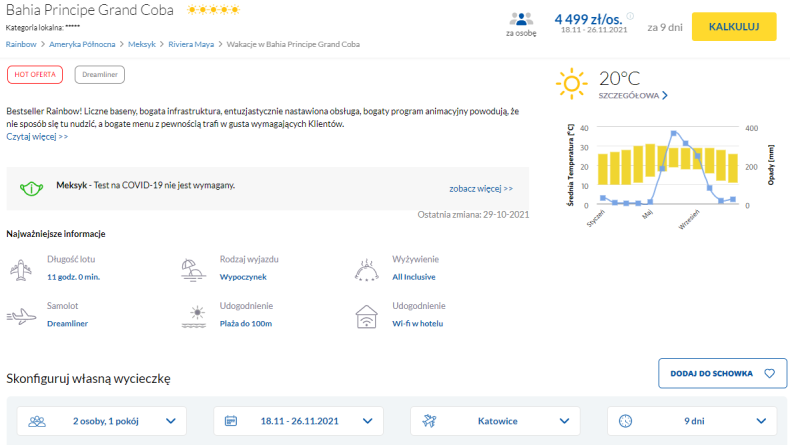This screenshot has width=790, height=445.
Task: Click 'Plaża do 100m' amenity value
Action: click(245, 324)
